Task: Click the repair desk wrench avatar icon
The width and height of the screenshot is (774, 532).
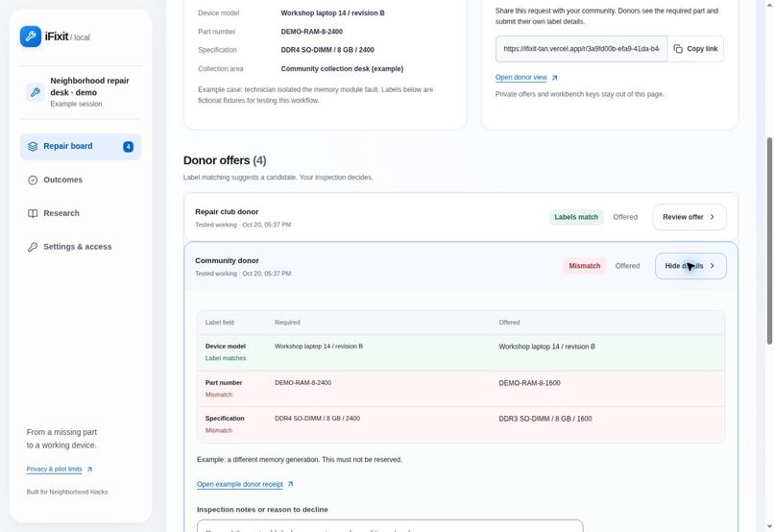Action: [35, 92]
